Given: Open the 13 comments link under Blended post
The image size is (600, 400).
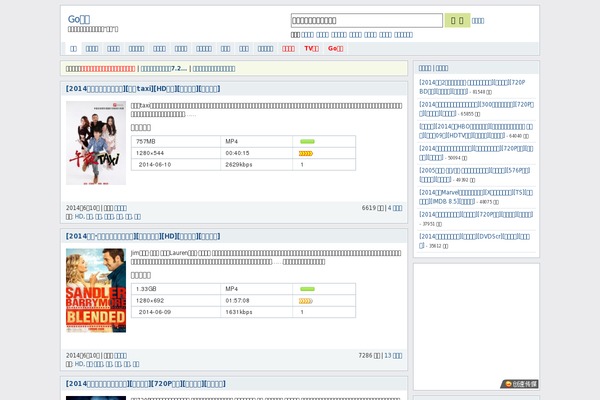Looking at the screenshot, I should 393,355.
